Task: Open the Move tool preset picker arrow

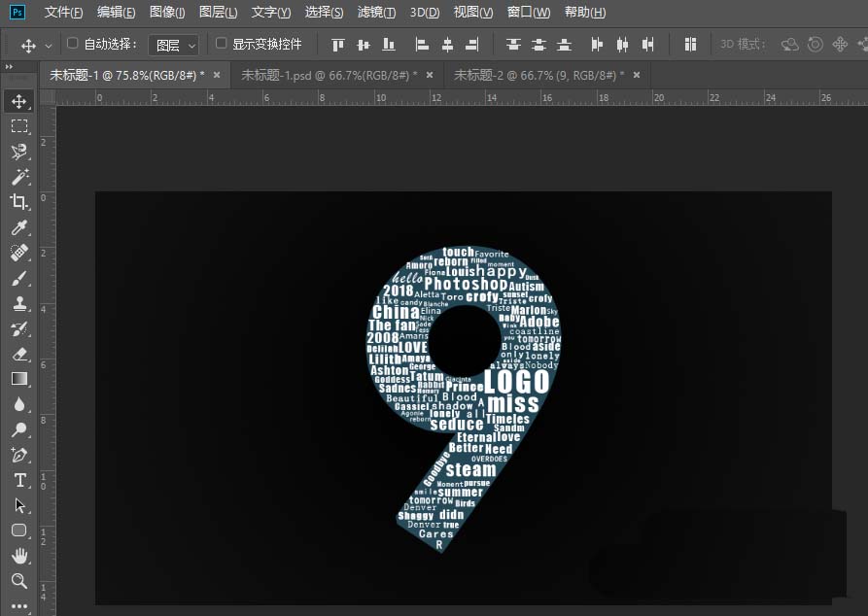Action: (x=49, y=46)
